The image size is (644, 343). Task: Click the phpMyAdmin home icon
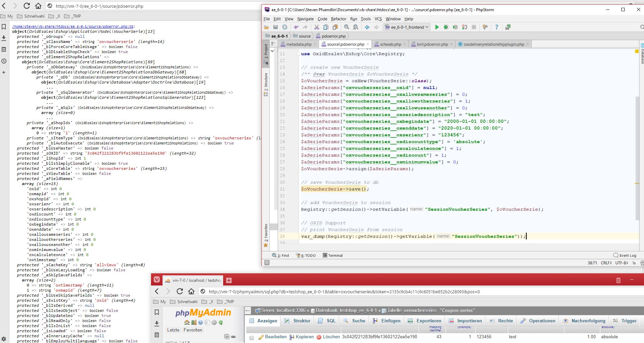point(187,322)
